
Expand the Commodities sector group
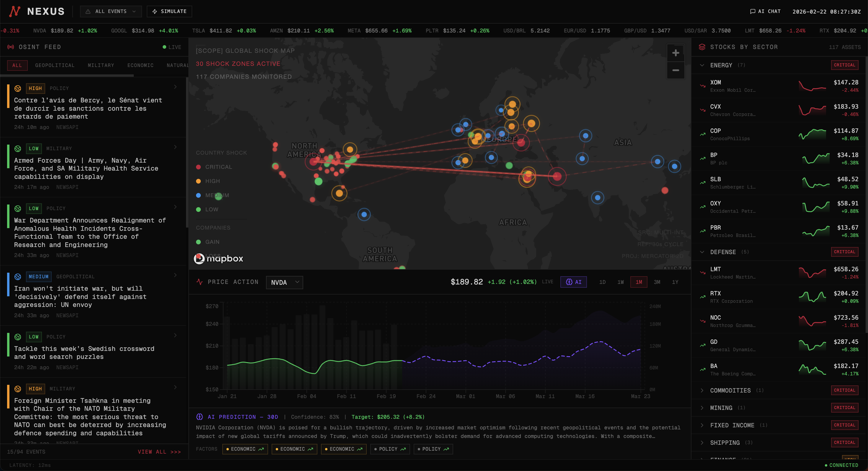[730, 390]
